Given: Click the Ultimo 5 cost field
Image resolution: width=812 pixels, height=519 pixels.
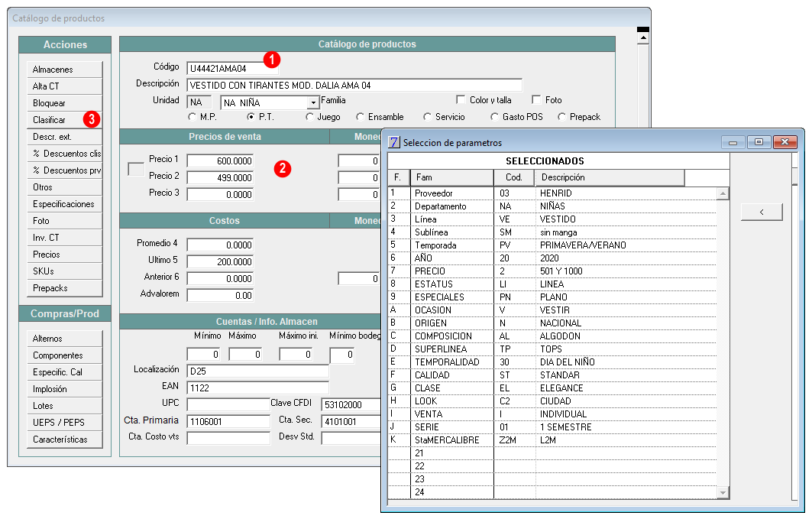Looking at the screenshot, I should click(220, 261).
